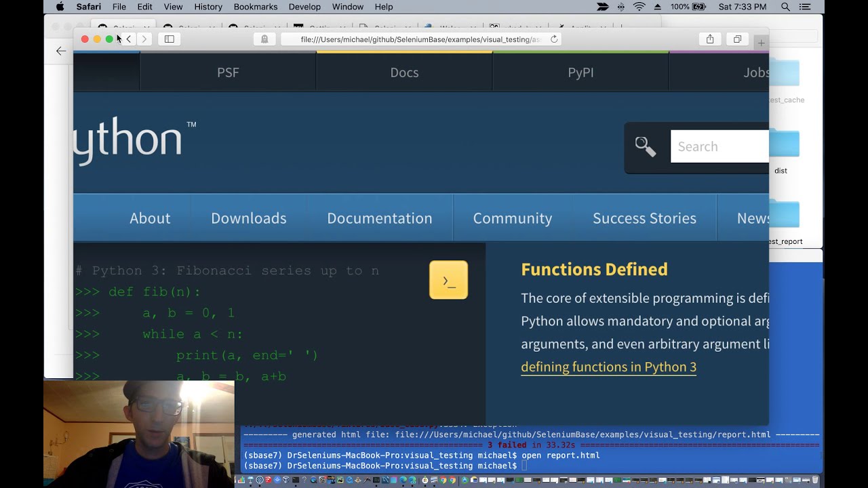Open the Window menu
Image resolution: width=868 pixels, height=488 pixels.
point(348,7)
